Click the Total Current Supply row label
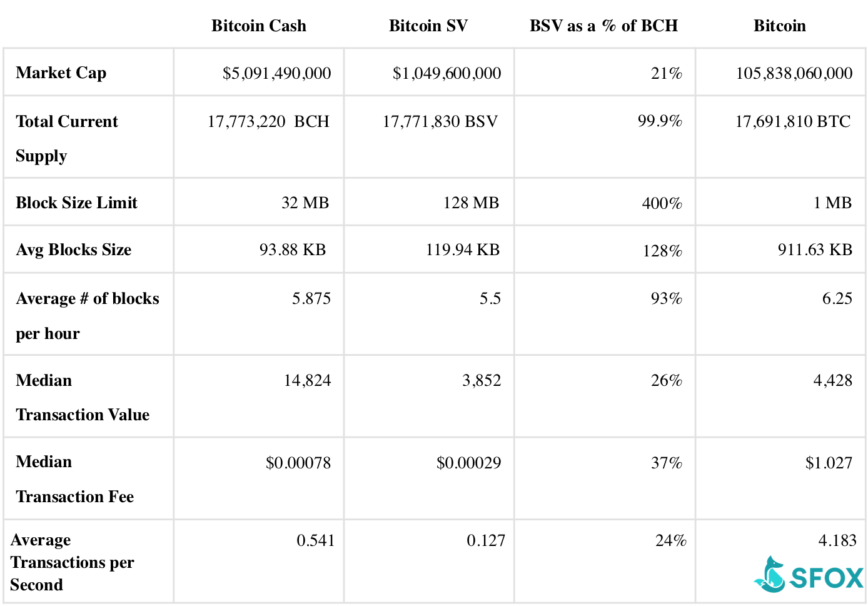Image resolution: width=868 pixels, height=606 pixels. pyautogui.click(x=66, y=138)
